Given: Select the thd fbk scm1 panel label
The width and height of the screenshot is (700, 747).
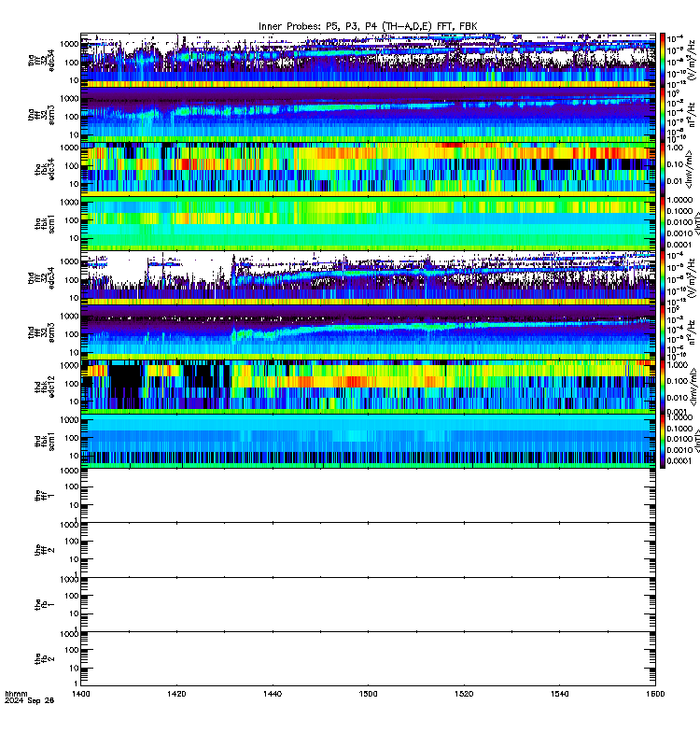Looking at the screenshot, I should (x=45, y=441).
